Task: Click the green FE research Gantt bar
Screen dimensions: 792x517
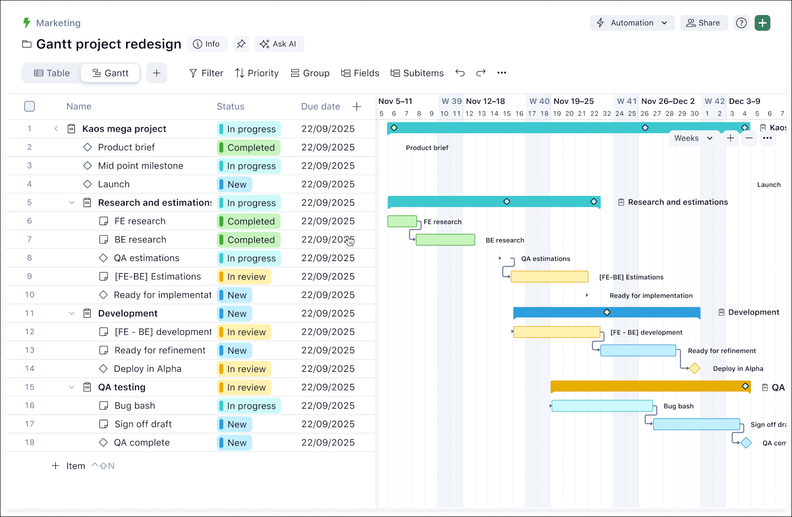Action: (x=402, y=221)
